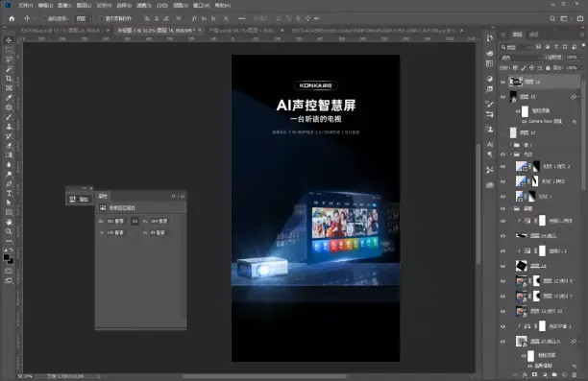588x381 pixels.
Task: Click the lock-all icon in Layers panel
Action: [548, 68]
